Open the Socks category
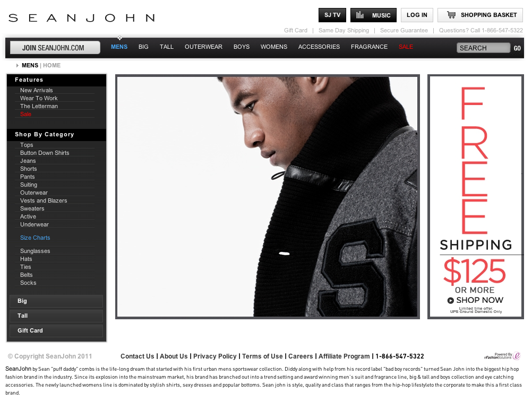This screenshot has height=402, width=532. pyautogui.click(x=28, y=283)
